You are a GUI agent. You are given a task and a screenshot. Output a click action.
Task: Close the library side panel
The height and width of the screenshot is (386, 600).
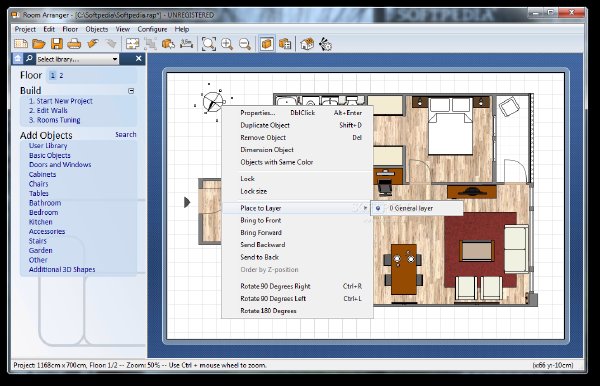(x=139, y=59)
